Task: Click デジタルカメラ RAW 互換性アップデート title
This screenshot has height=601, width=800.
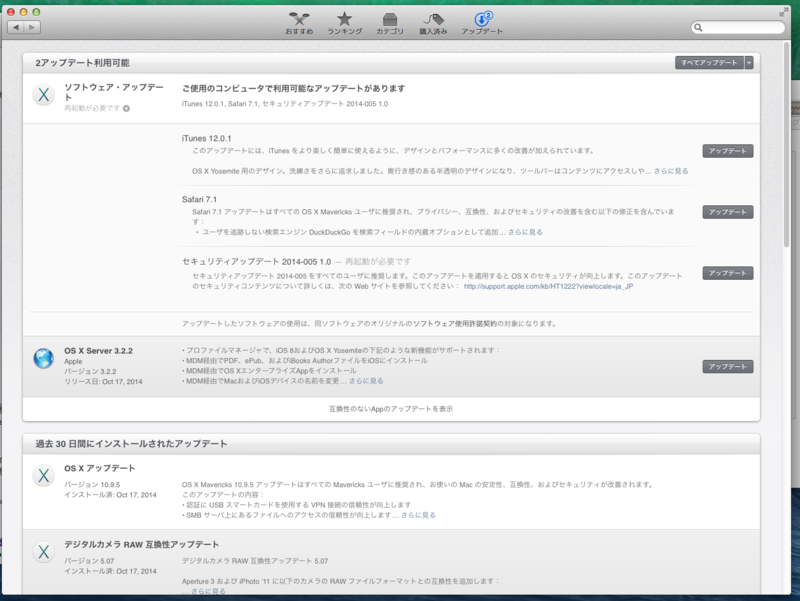Action: coord(141,544)
